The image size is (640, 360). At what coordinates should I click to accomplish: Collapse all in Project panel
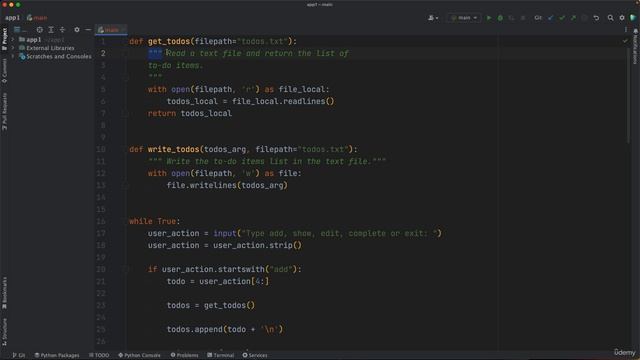coord(62,30)
